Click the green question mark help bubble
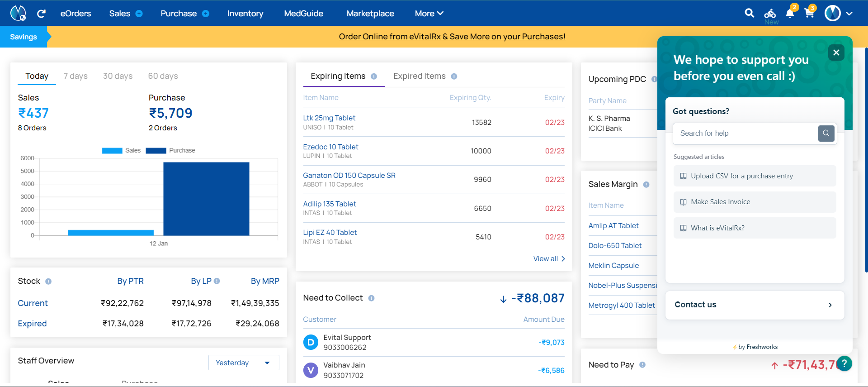The image size is (868, 387). 844,363
